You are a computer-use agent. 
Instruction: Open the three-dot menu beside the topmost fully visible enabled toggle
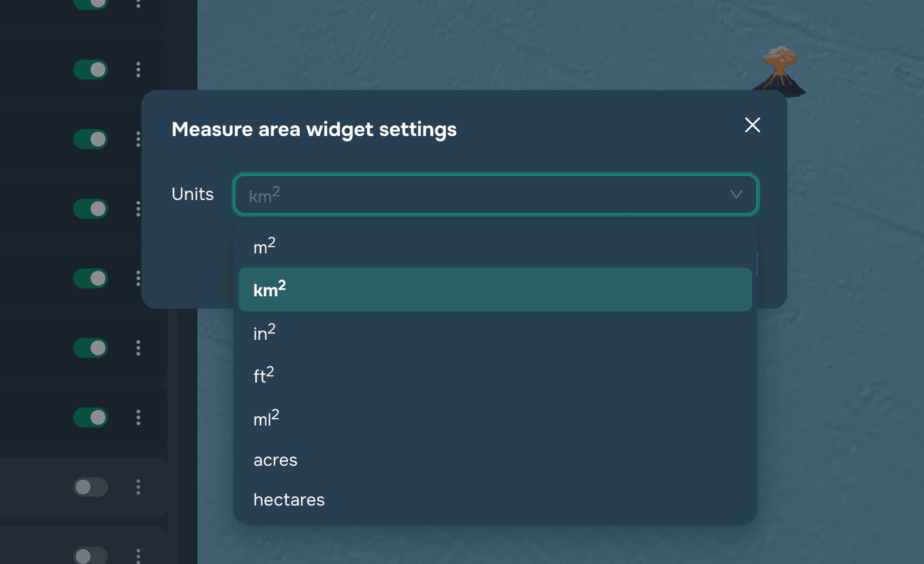[138, 69]
